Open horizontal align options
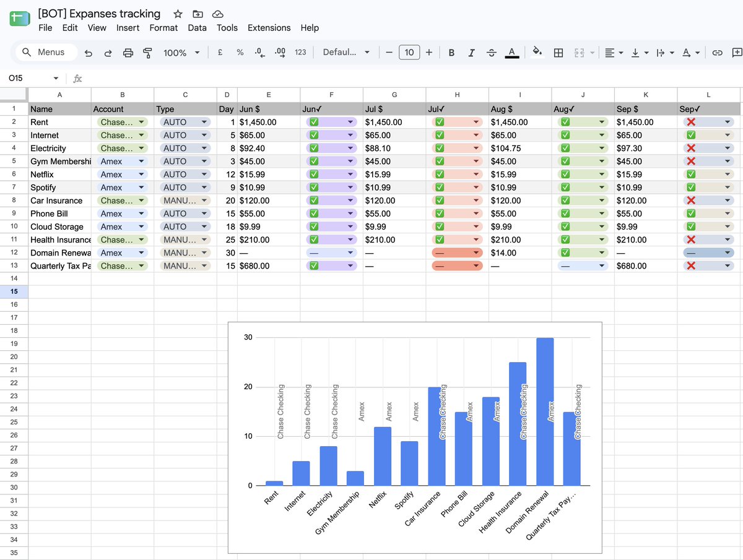743x560 pixels. pyautogui.click(x=614, y=53)
